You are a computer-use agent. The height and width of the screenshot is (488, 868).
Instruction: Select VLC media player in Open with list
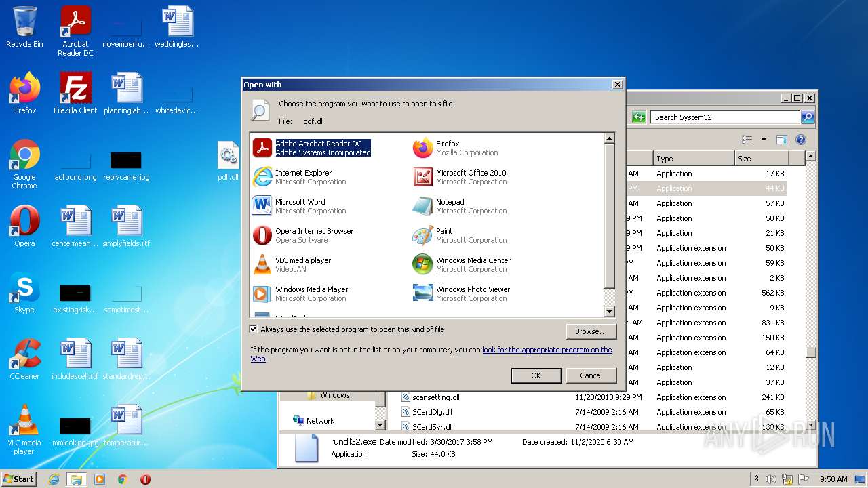coord(292,264)
